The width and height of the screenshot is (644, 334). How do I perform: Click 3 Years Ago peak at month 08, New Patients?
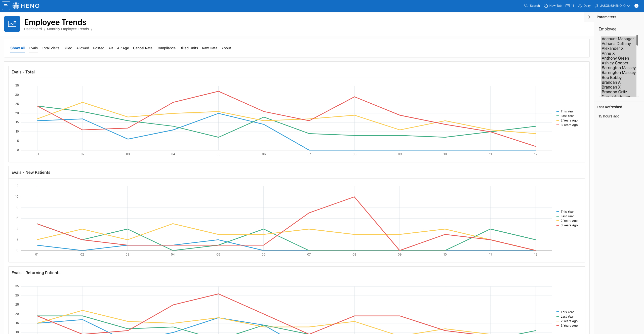pyautogui.click(x=354, y=197)
